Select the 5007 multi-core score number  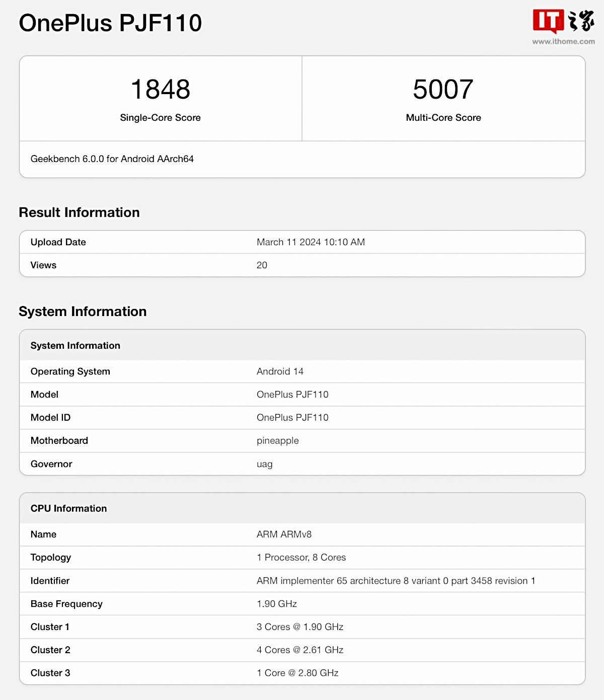[443, 90]
